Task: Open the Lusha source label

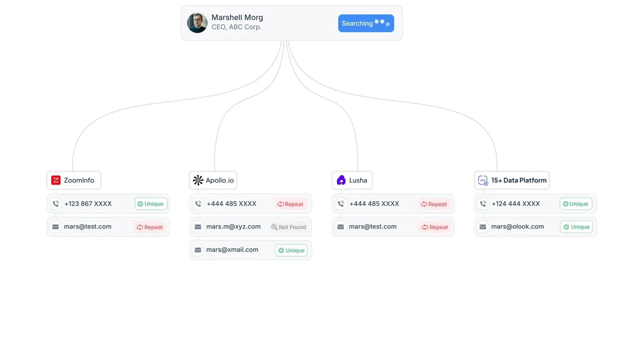Action: click(x=352, y=180)
